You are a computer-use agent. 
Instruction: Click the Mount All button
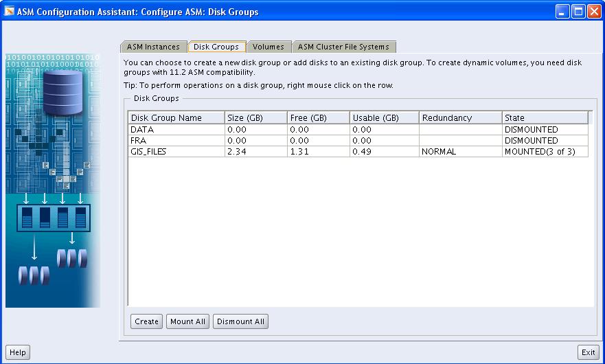tap(187, 321)
